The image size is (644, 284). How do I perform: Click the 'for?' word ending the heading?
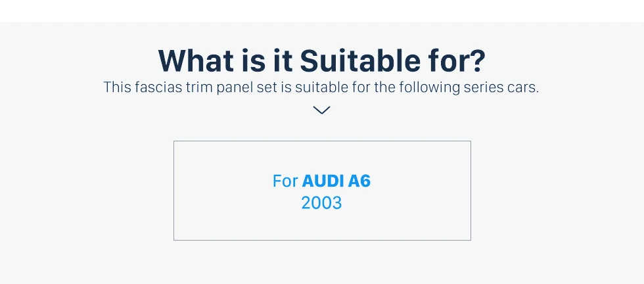coord(457,61)
